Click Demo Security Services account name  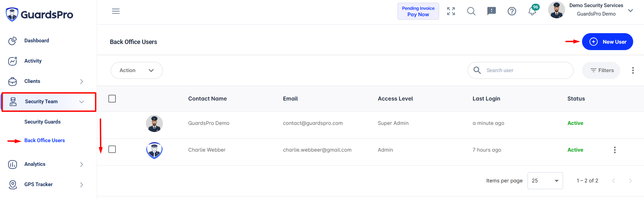[x=596, y=5]
